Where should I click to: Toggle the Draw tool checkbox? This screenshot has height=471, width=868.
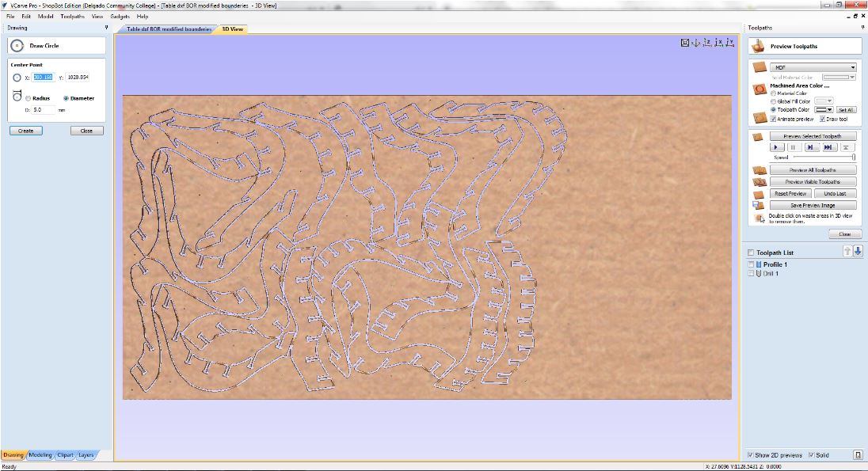822,119
